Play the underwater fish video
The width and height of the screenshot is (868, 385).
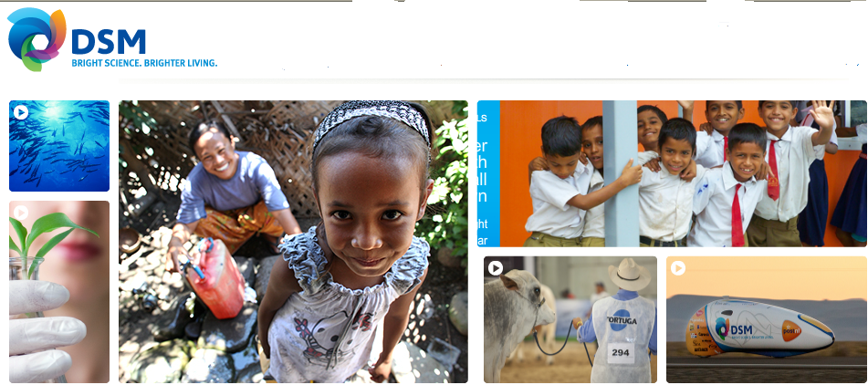(x=20, y=113)
